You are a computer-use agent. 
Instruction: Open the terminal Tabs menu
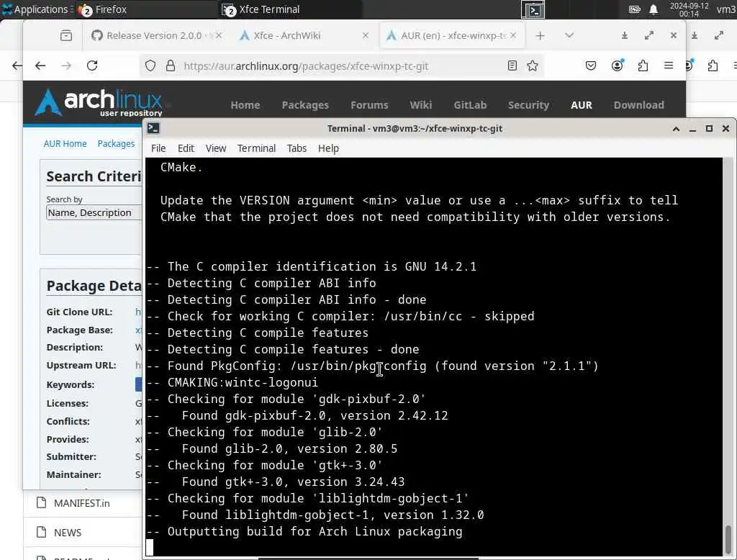pos(297,148)
